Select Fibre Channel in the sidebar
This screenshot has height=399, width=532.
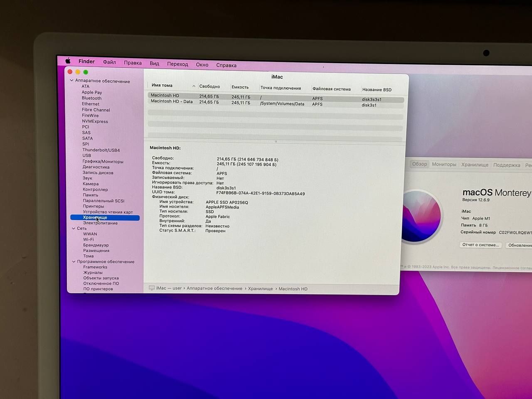96,110
